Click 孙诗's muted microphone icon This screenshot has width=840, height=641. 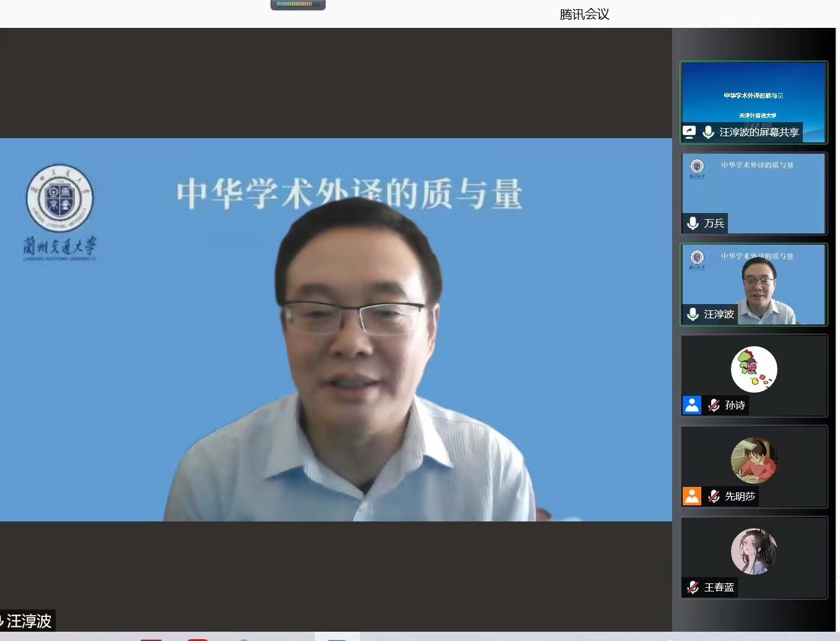tap(714, 405)
